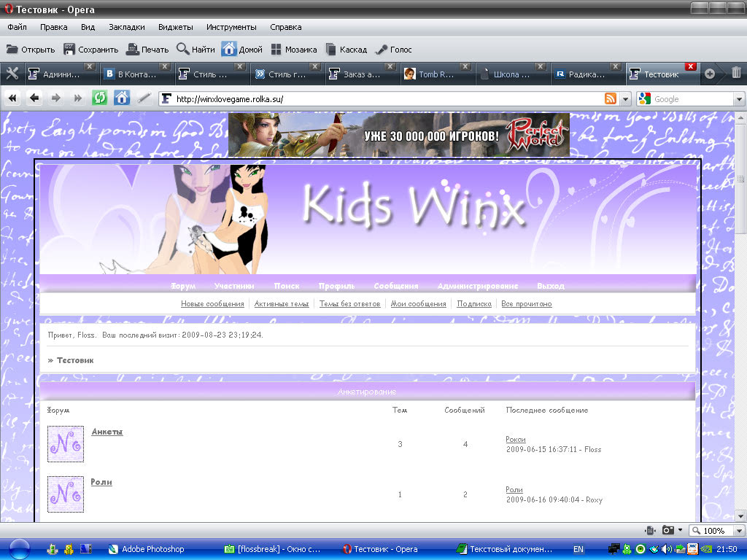Click the Каскад cascade windows button
The height and width of the screenshot is (560, 747).
pos(347,50)
